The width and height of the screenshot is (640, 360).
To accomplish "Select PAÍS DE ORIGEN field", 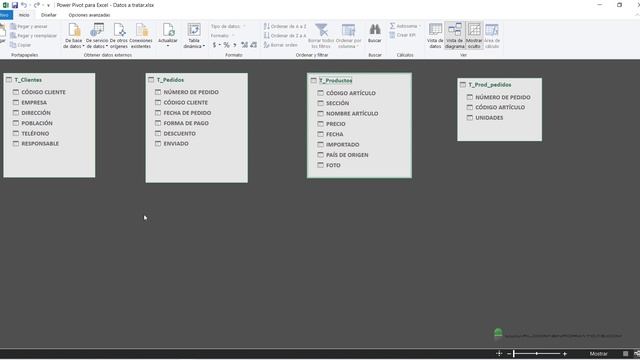I will pos(347,155).
